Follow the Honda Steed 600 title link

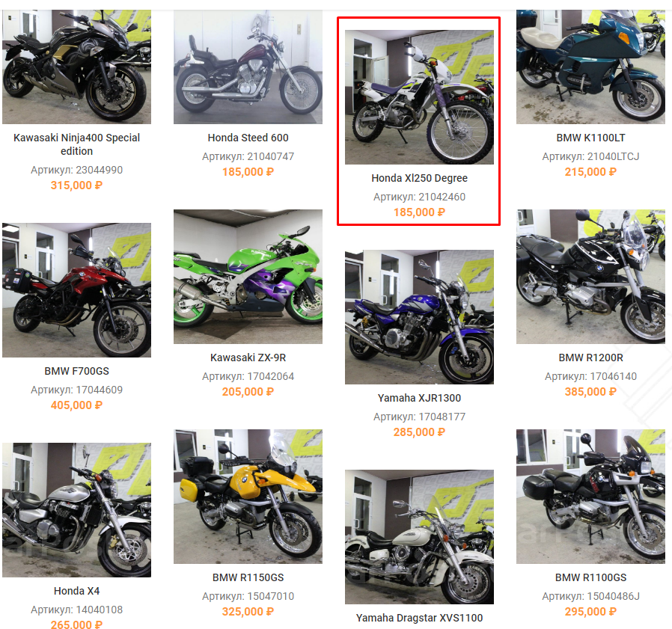(248, 138)
